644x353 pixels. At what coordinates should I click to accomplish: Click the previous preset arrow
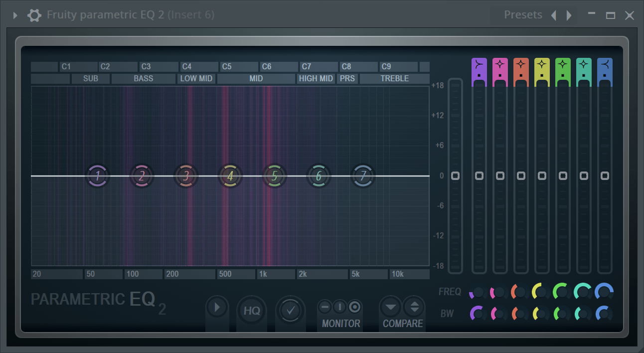[554, 15]
